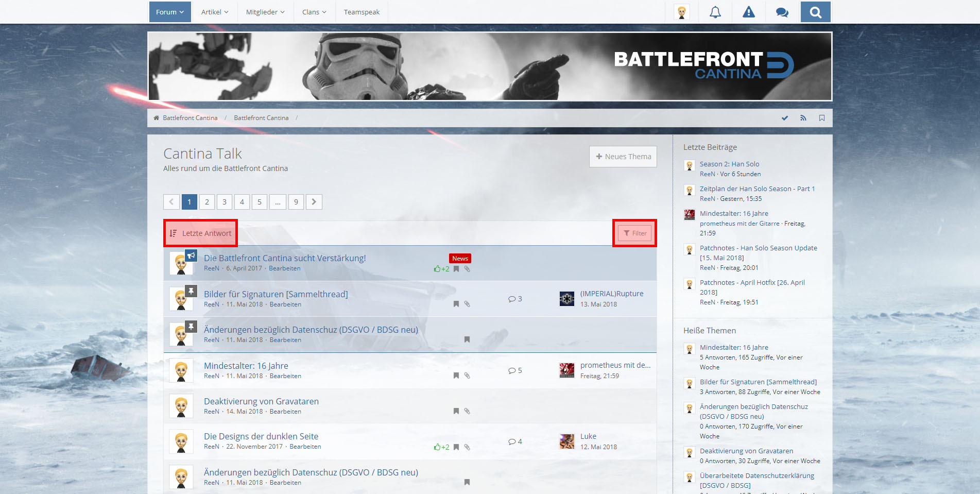Expand Artikel menu
The width and height of the screenshot is (980, 494).
tap(215, 12)
